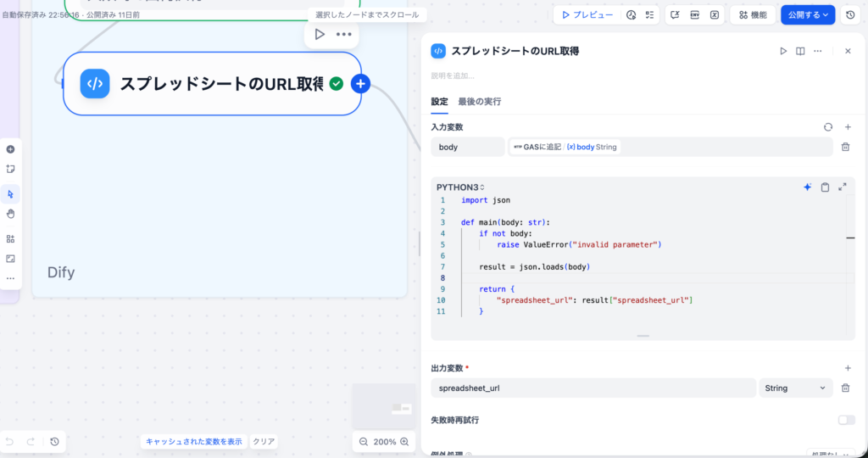Enable the 失敗時再試行 retry toggle
This screenshot has width=868, height=458.
pos(846,420)
